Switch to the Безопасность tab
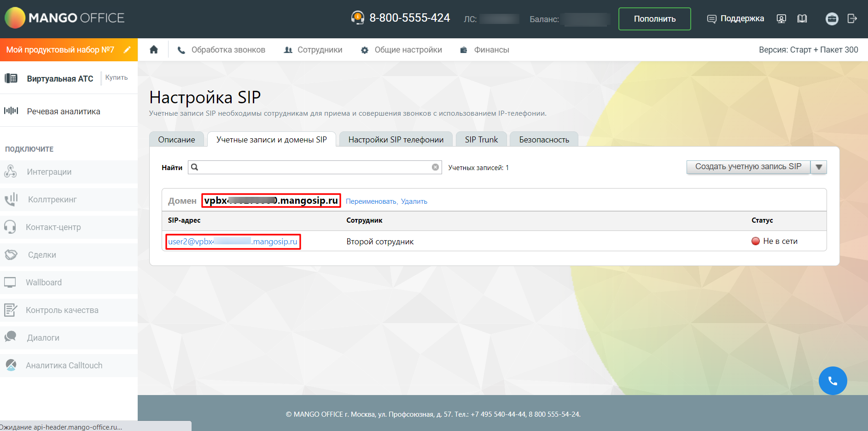Image resolution: width=868 pixels, height=431 pixels. [544, 140]
